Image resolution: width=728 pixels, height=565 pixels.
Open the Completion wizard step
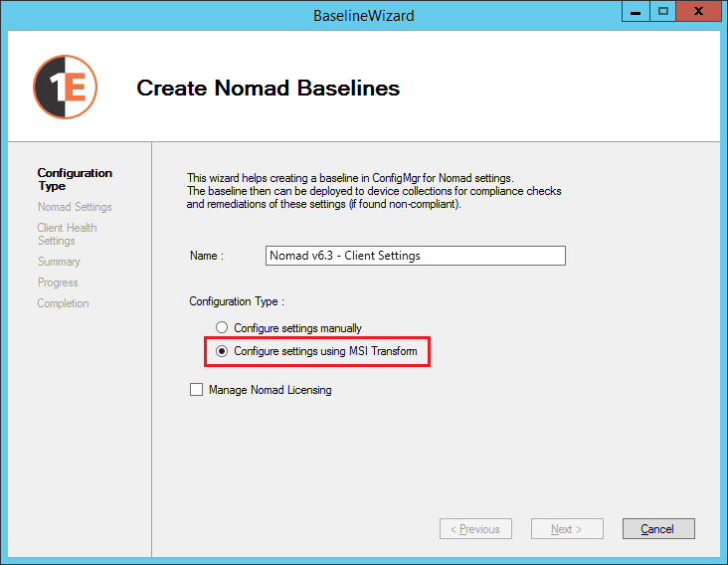pyautogui.click(x=63, y=303)
